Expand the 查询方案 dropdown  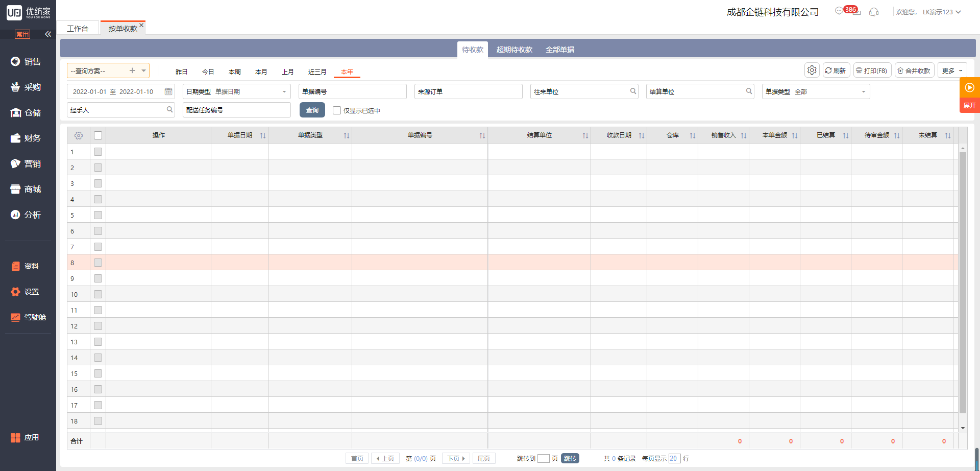[144, 70]
